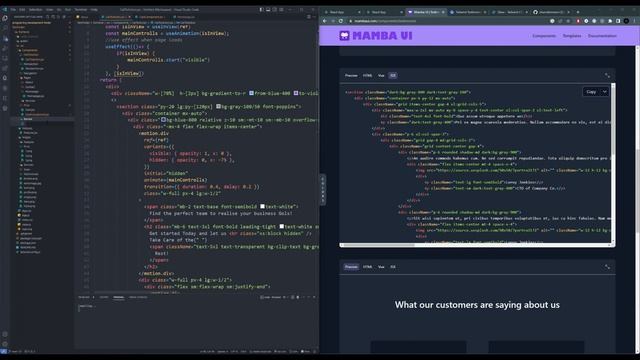Open the Terminal menu in VS Code
The width and height of the screenshot is (640, 360).
(80, 9)
